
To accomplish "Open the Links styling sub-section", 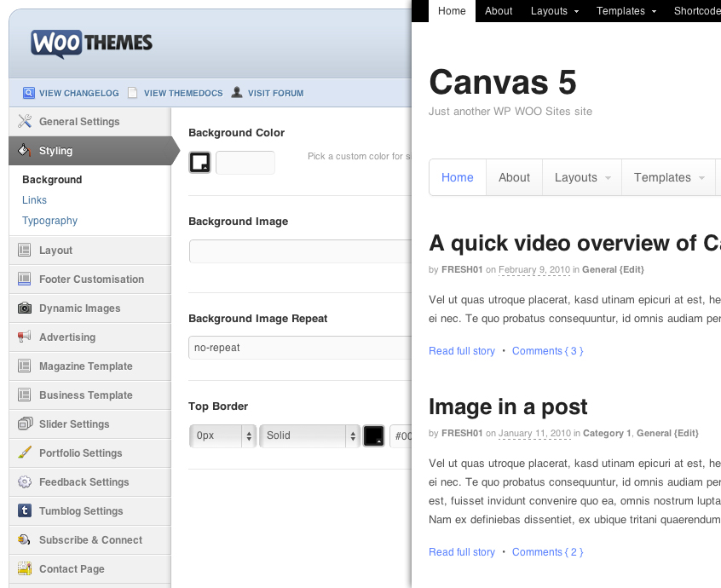I will (x=34, y=200).
